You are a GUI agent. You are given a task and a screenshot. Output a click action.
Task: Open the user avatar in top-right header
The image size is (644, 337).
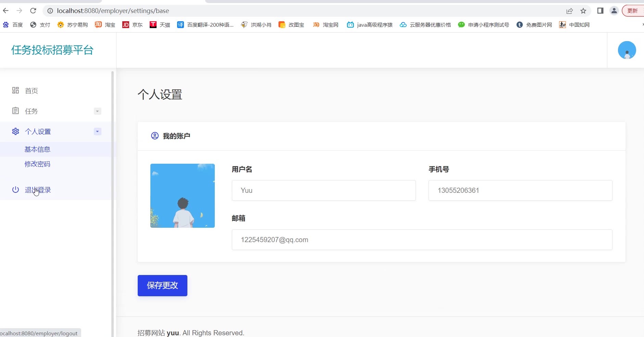pyautogui.click(x=627, y=50)
